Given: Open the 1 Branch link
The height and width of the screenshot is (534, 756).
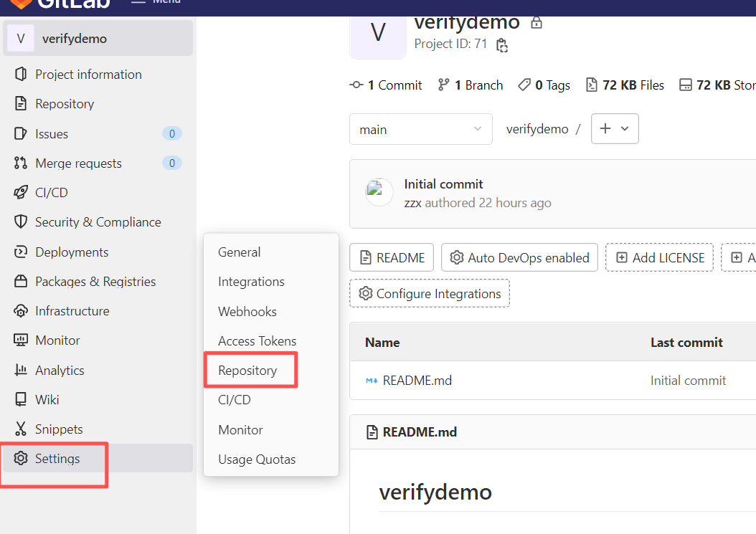Looking at the screenshot, I should pos(470,85).
